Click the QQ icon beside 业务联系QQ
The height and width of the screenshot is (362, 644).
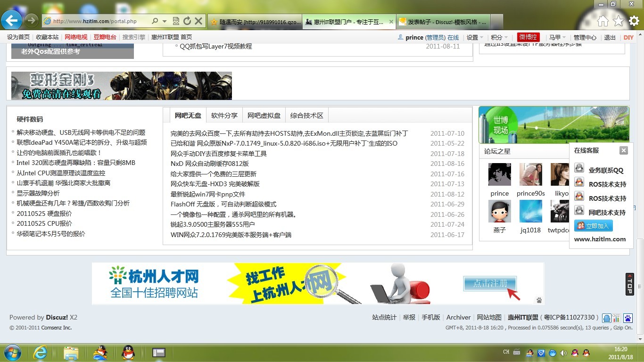[579, 168]
